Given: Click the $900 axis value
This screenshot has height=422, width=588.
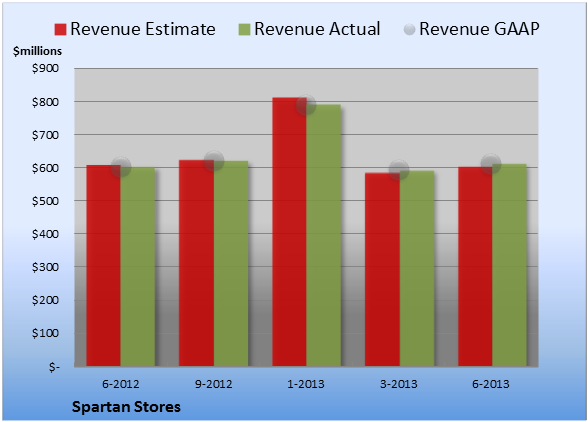Looking at the screenshot, I should click(x=45, y=68).
